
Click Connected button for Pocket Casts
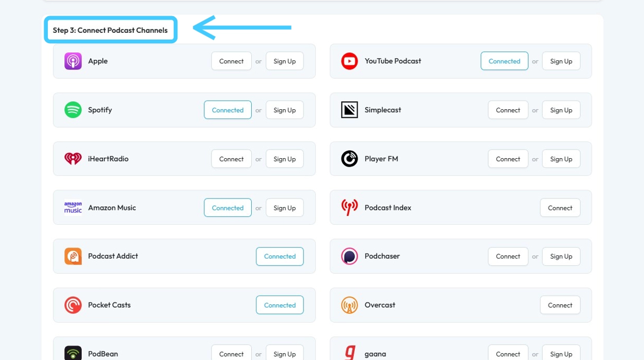coord(279,305)
